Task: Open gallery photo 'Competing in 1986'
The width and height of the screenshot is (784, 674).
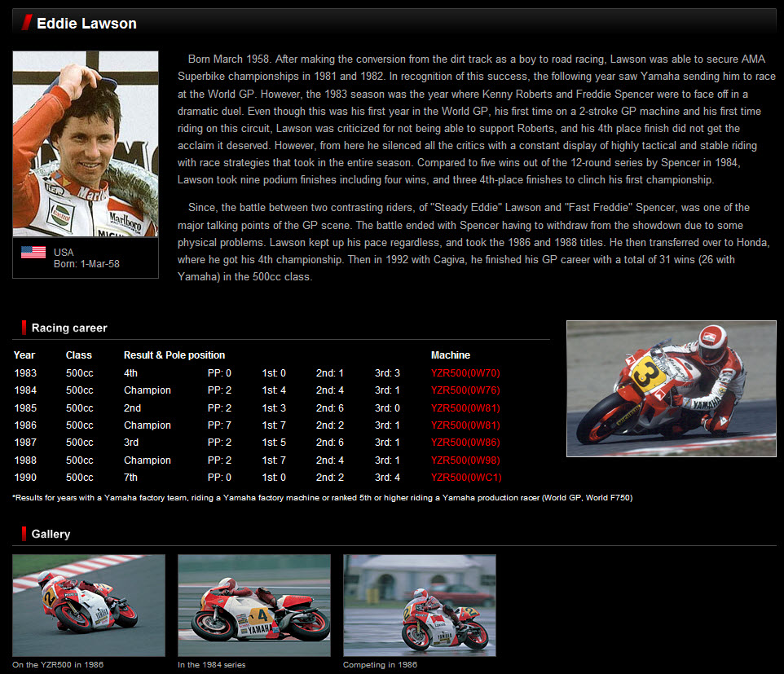Action: tap(420, 606)
